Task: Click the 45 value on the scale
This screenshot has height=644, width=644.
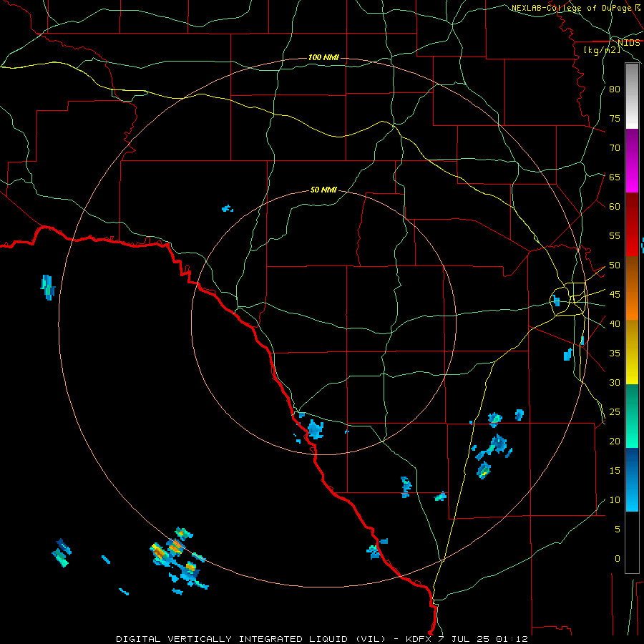Action: point(615,295)
